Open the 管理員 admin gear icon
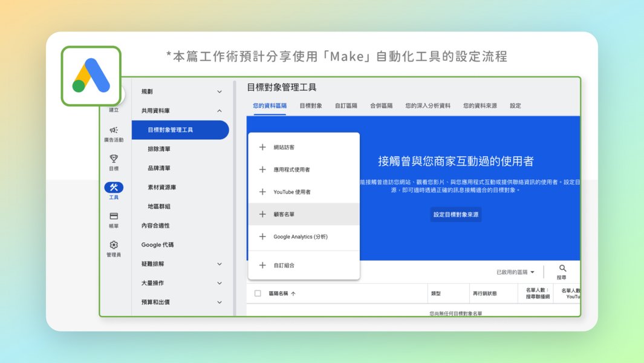This screenshot has height=363, width=644. (114, 244)
